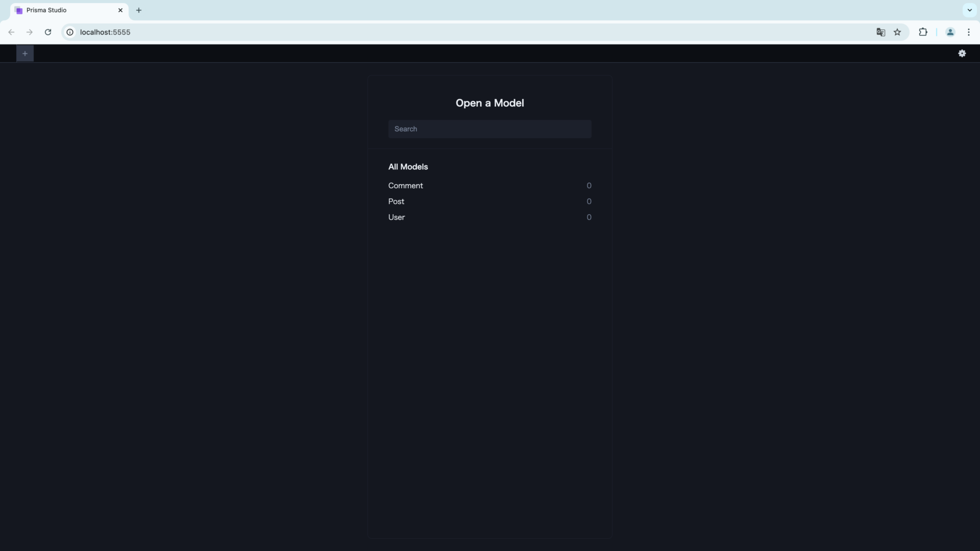This screenshot has width=980, height=551.
Task: Go back in browser history
Action: click(11, 32)
